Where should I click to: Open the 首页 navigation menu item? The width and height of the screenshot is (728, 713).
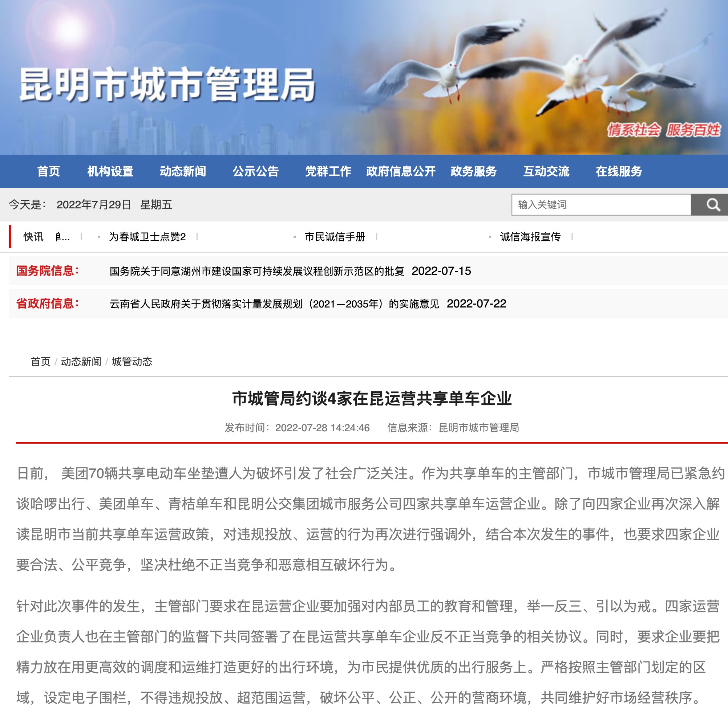coord(48,171)
